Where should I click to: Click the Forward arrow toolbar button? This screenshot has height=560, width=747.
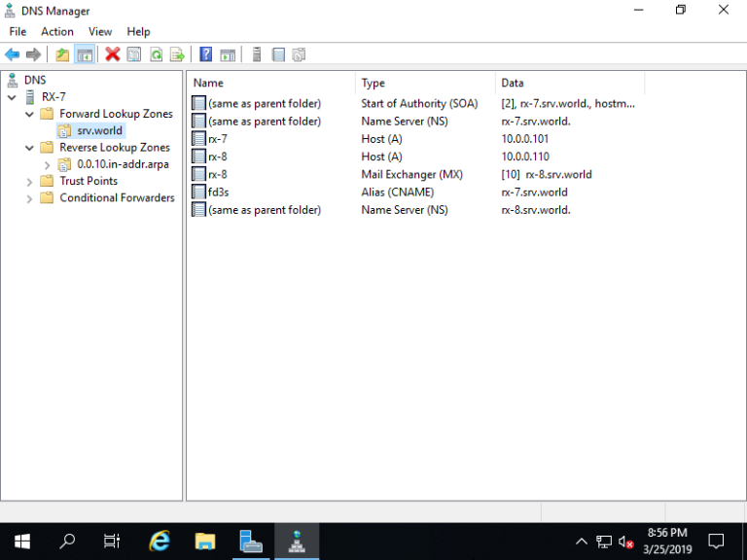(x=33, y=54)
